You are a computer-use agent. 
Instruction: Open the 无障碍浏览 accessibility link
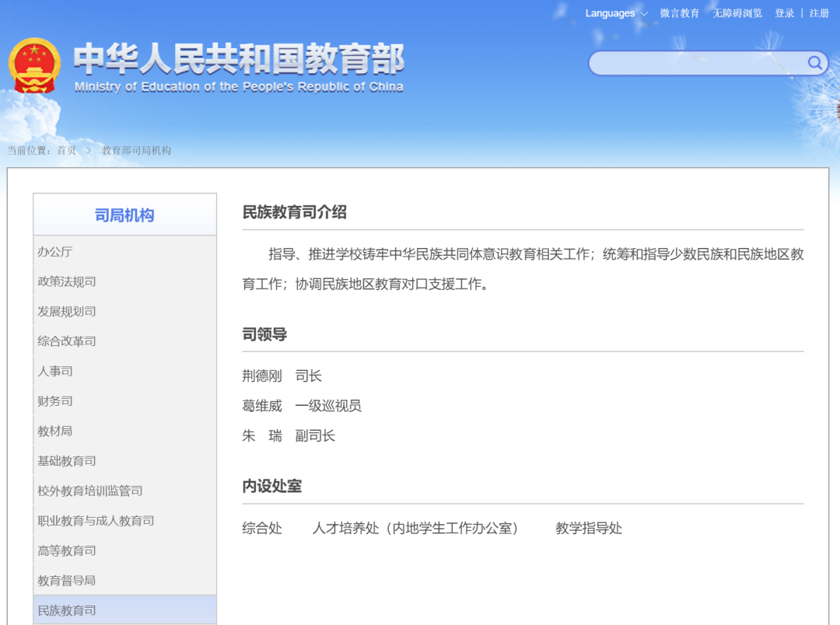coord(736,12)
